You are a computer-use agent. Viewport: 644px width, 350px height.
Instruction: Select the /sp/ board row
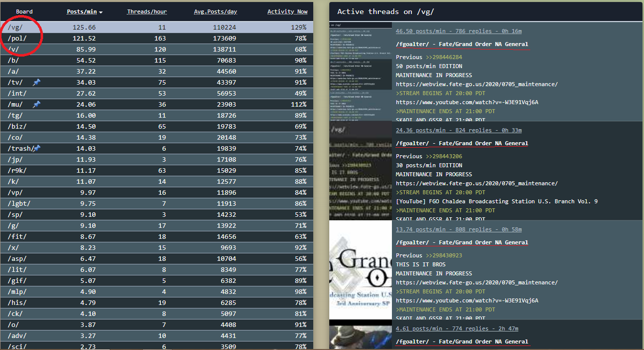[157, 214]
